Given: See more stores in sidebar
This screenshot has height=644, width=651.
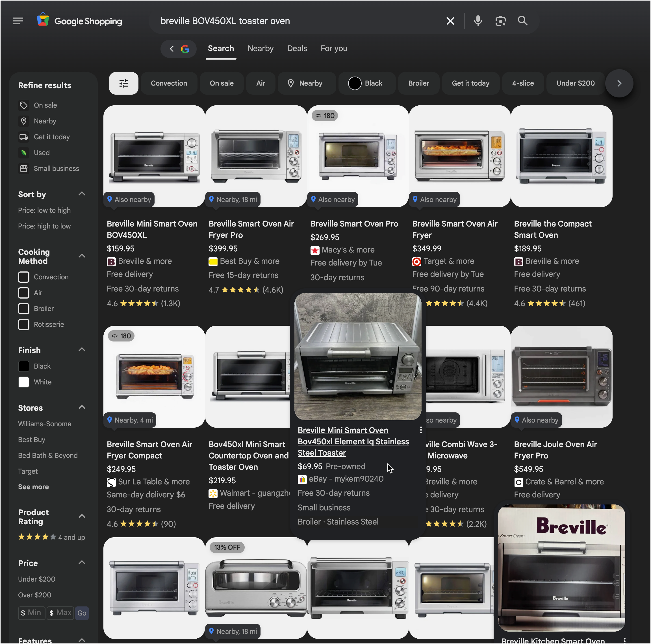Looking at the screenshot, I should pos(33,487).
